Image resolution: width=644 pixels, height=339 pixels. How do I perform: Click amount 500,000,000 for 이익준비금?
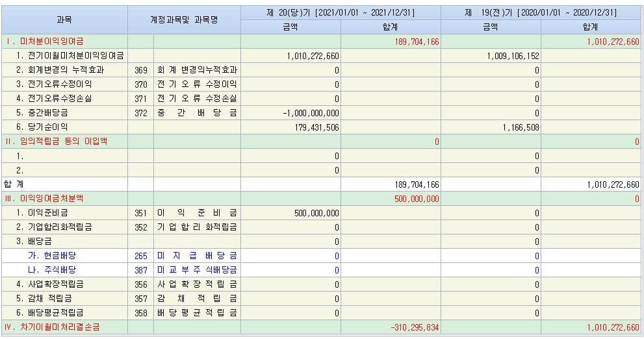pos(316,213)
